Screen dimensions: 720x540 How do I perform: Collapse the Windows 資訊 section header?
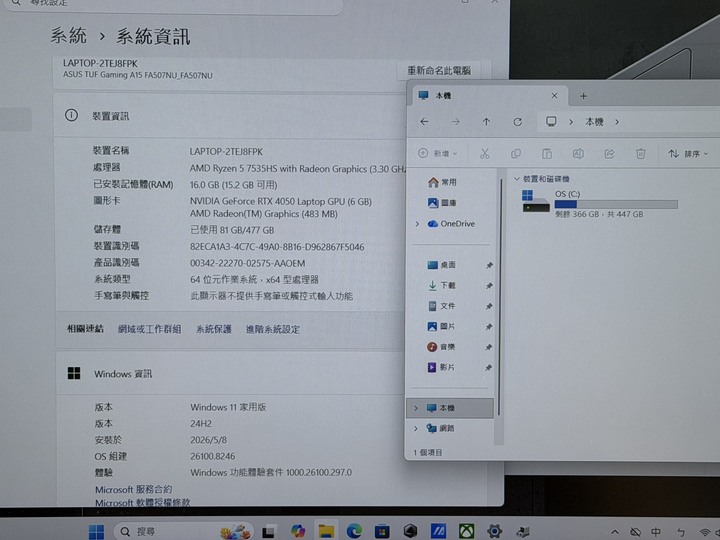click(230, 374)
